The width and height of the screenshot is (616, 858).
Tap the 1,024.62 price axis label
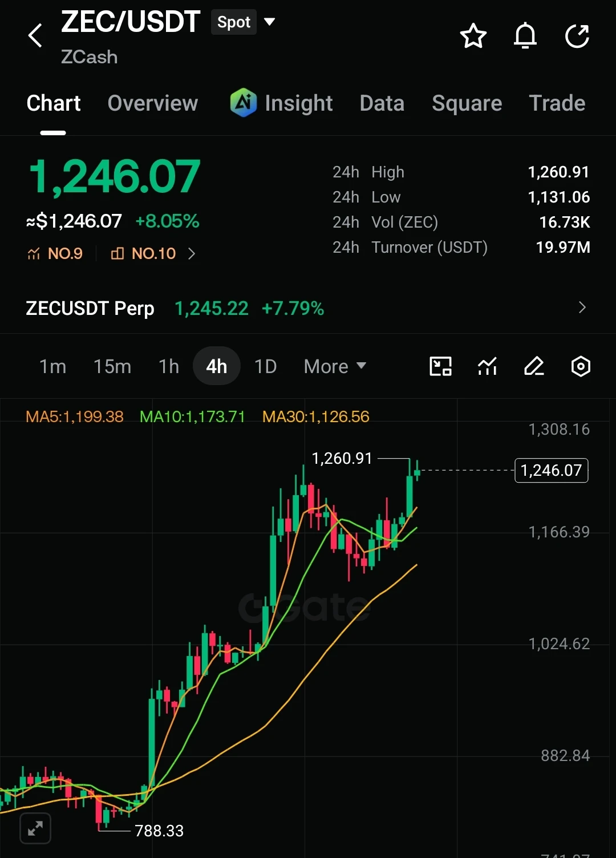point(559,643)
